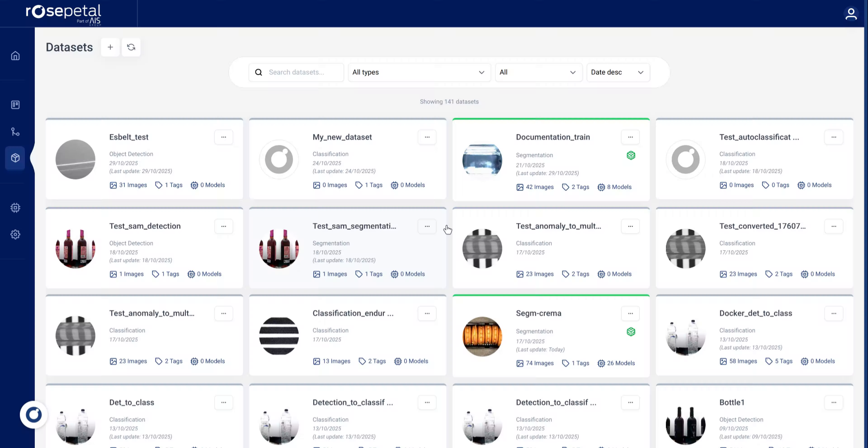Open the board panel icon in sidebar

tap(15, 105)
